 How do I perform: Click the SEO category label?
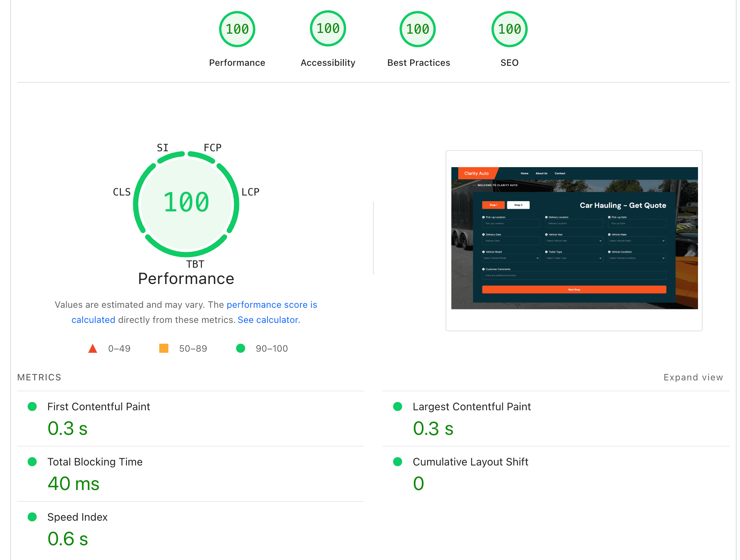coord(510,63)
